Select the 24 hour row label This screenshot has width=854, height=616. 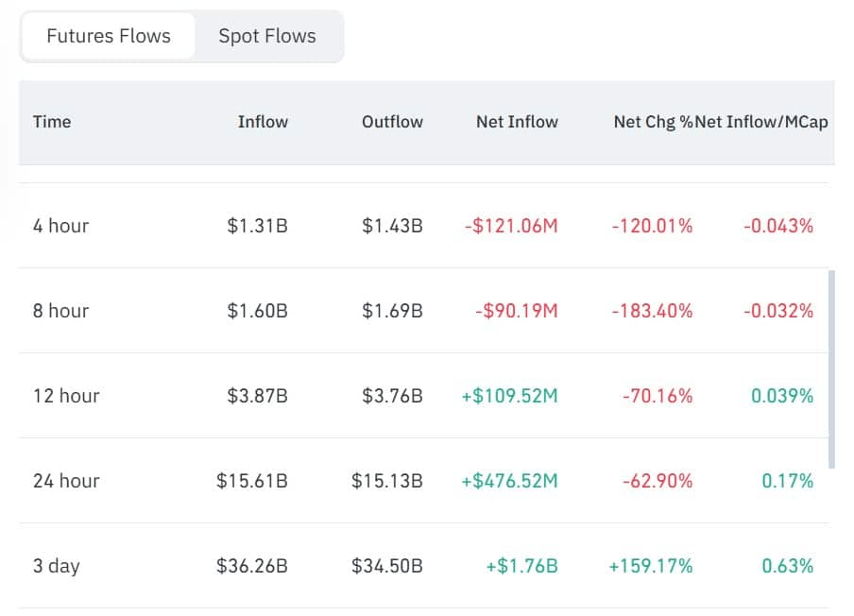point(65,481)
